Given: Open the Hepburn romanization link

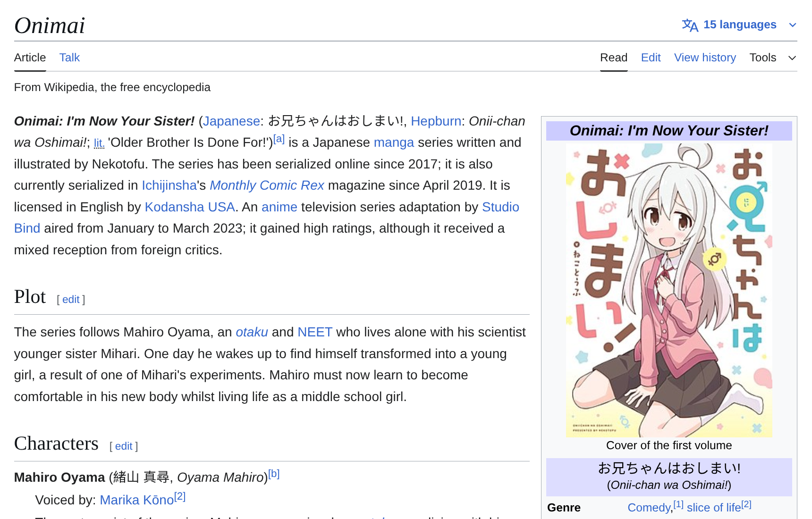Looking at the screenshot, I should coord(436,121).
